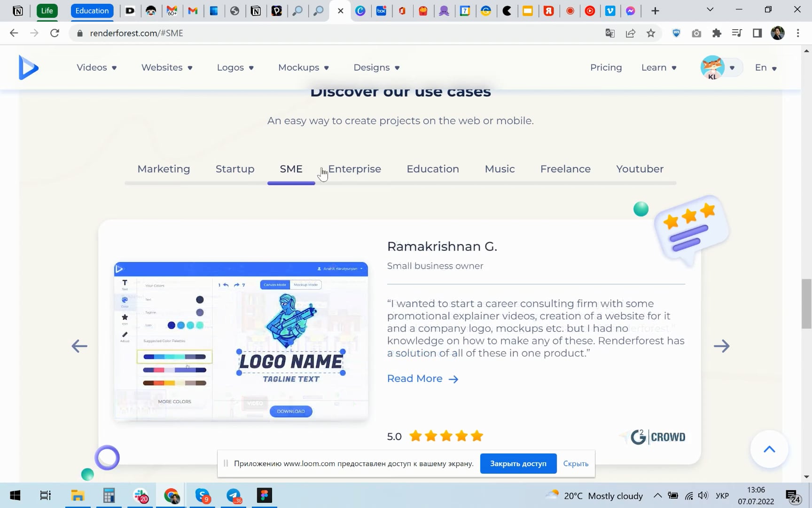Switch to the Messenger browser tab
The width and height of the screenshot is (812, 508).
coord(631,11)
